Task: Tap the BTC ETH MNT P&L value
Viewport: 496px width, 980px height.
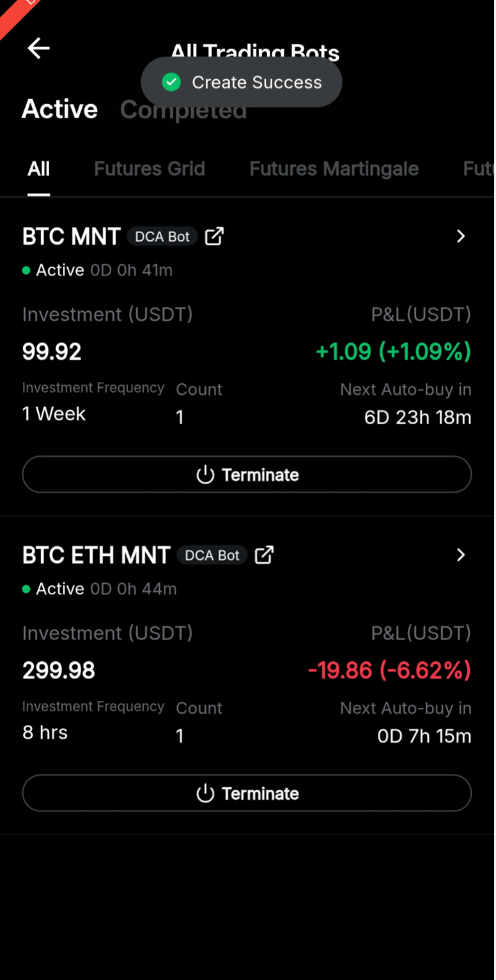Action: [x=389, y=670]
